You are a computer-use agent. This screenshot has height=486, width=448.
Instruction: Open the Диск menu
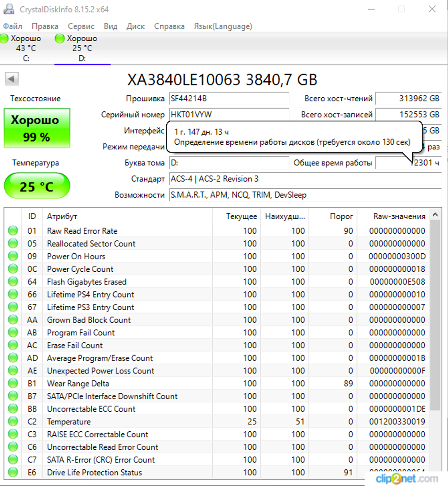point(135,26)
